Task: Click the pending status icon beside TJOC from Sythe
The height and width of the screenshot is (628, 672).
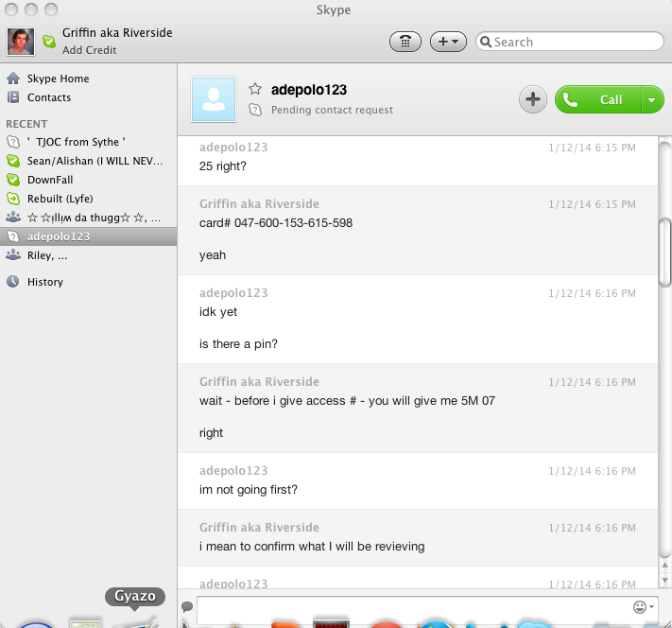Action: 13,142
